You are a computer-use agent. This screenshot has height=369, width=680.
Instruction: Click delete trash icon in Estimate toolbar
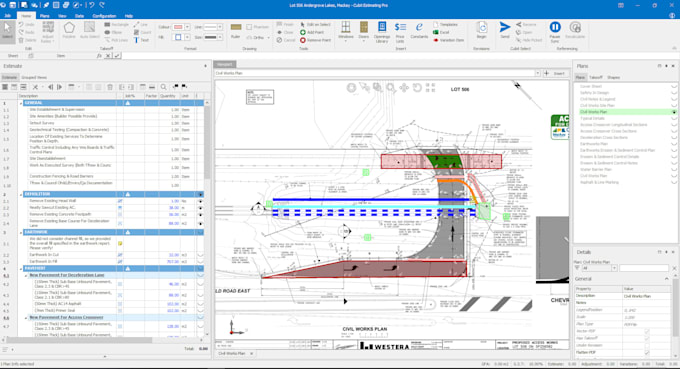pos(110,87)
